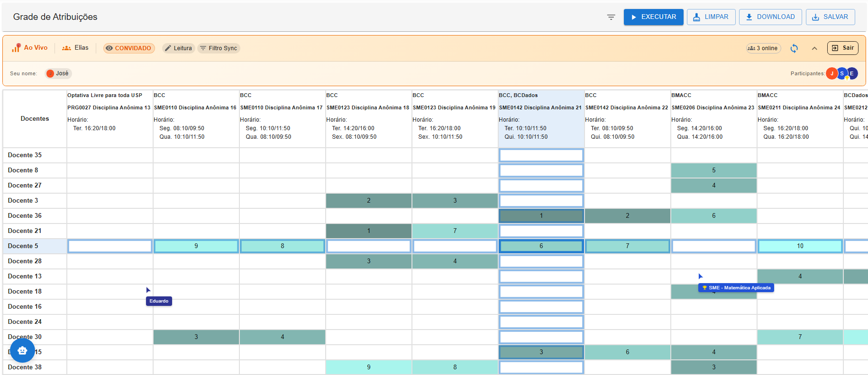868x375 pixels.
Task: Toggle the CONVIDADO guest chip
Action: coord(129,48)
